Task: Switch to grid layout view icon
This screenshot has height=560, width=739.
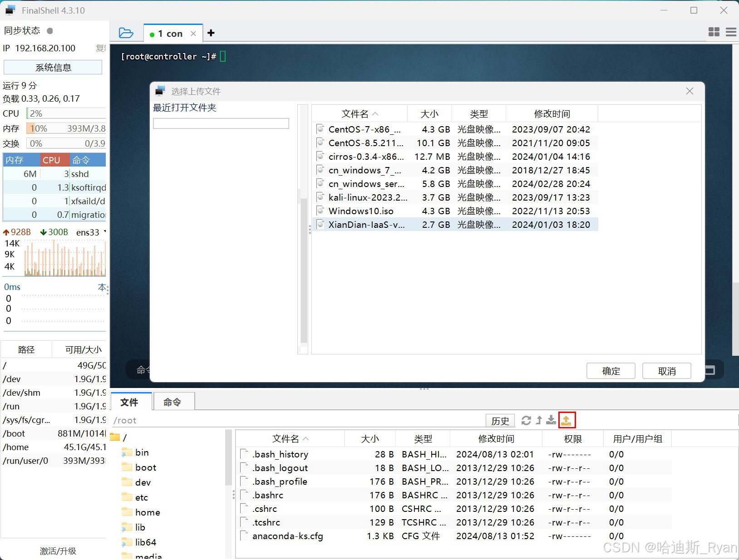Action: [714, 32]
